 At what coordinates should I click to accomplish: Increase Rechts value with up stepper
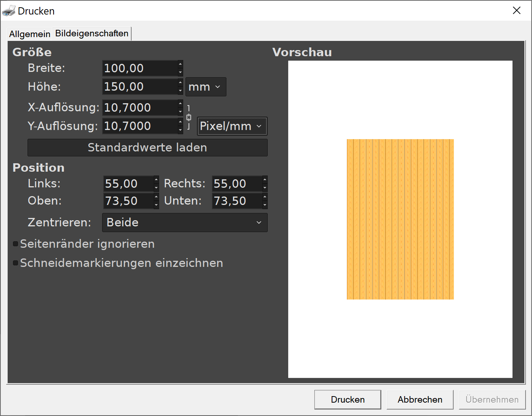pyautogui.click(x=265, y=179)
